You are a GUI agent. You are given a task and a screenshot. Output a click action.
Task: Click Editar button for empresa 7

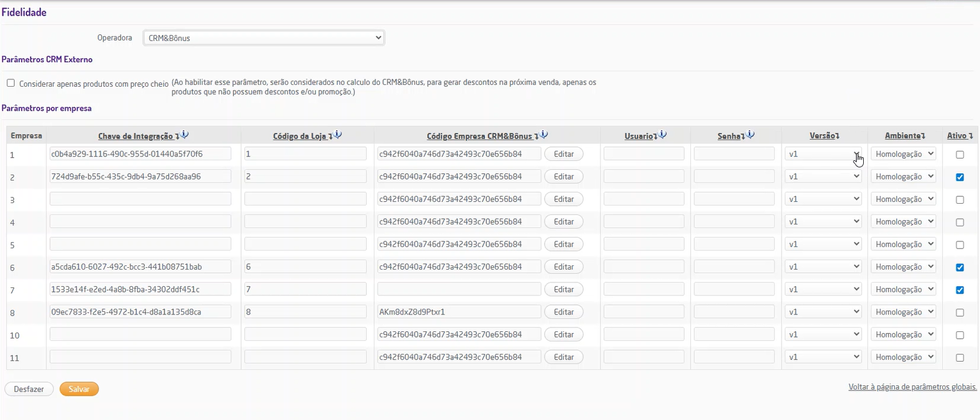click(563, 290)
